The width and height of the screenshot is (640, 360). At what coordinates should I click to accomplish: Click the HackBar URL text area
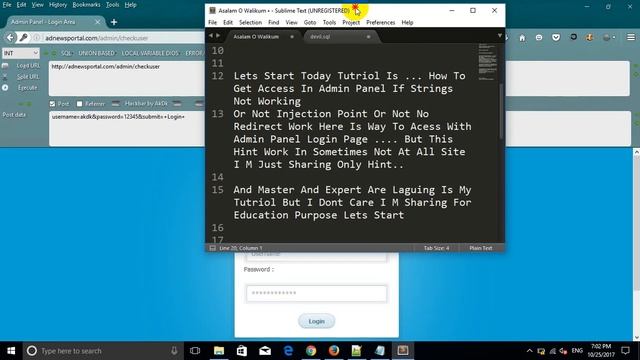(127, 79)
